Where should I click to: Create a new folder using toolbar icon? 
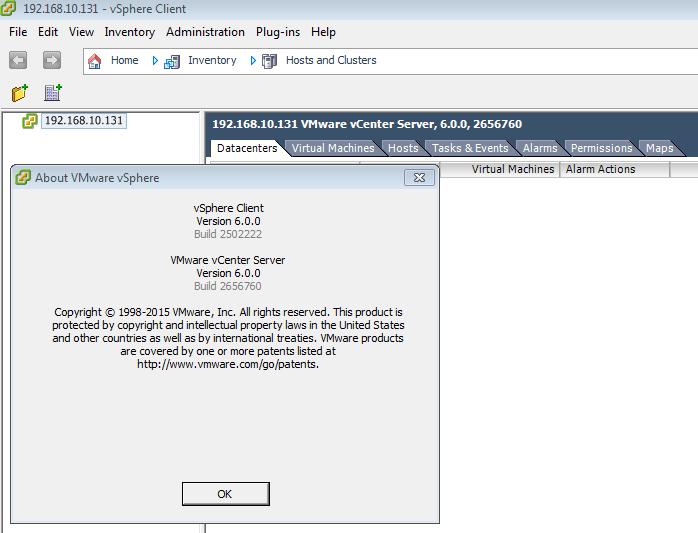pos(20,93)
